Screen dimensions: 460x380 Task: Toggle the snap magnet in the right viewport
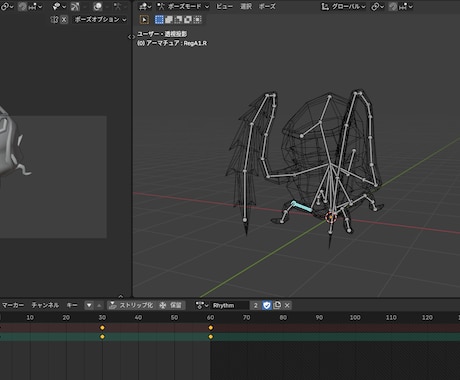[393, 6]
